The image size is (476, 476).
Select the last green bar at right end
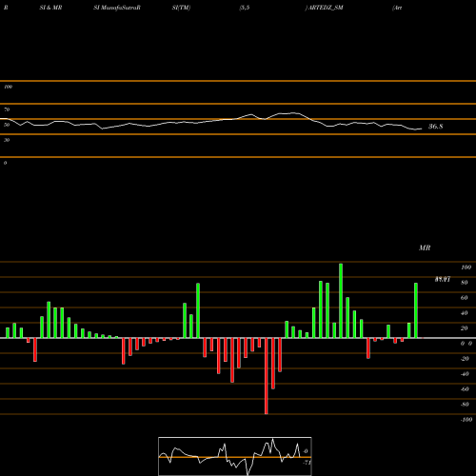[x=416, y=310]
